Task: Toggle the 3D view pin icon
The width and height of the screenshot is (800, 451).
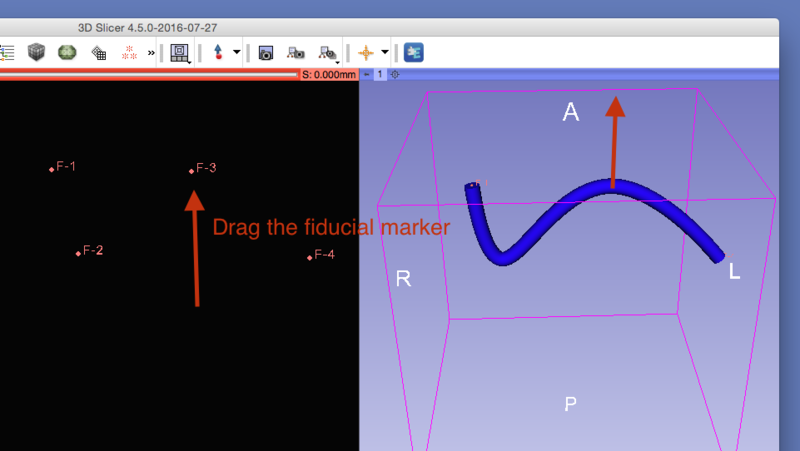Action: click(366, 74)
